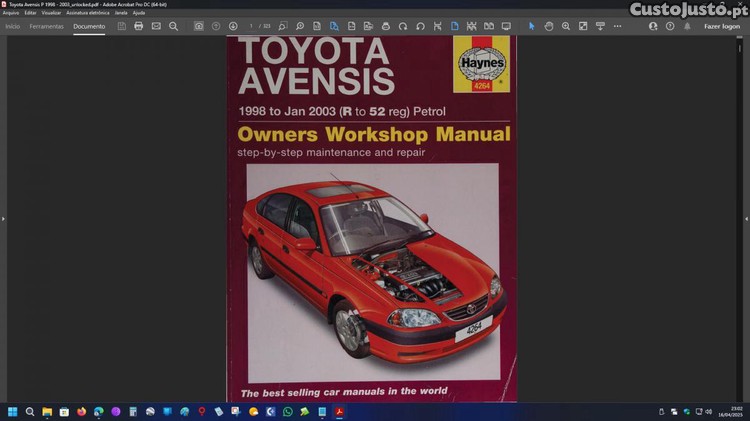This screenshot has height=421, width=750.
Task: Click the page number input field
Action: point(252,26)
